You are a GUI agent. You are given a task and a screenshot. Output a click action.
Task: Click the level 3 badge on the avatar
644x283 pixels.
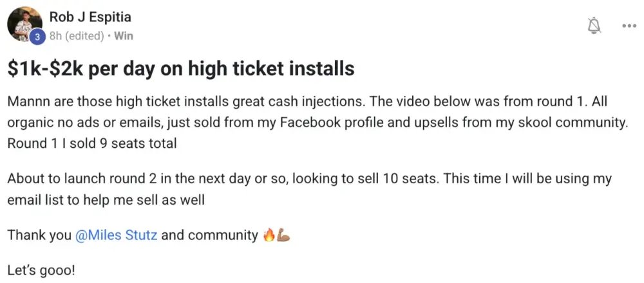(x=37, y=37)
